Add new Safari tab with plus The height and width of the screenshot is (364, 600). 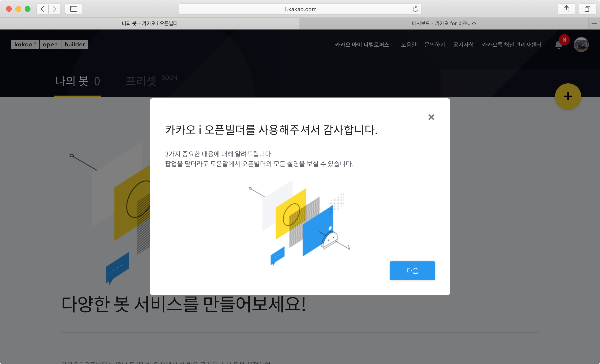(594, 24)
